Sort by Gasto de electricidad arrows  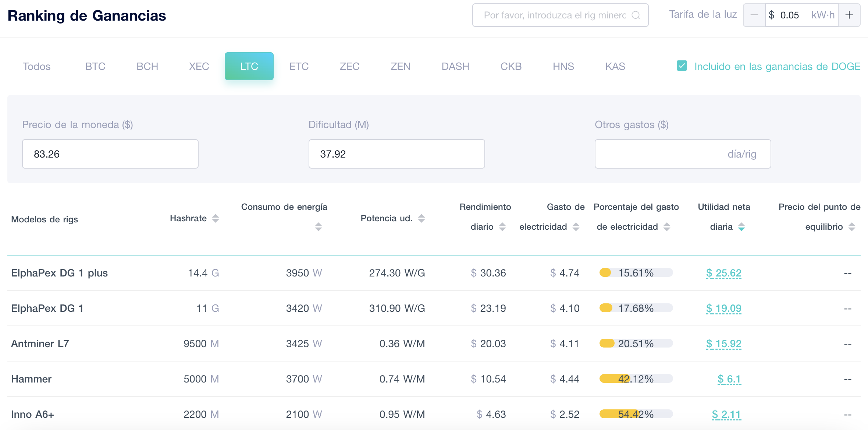point(576,227)
